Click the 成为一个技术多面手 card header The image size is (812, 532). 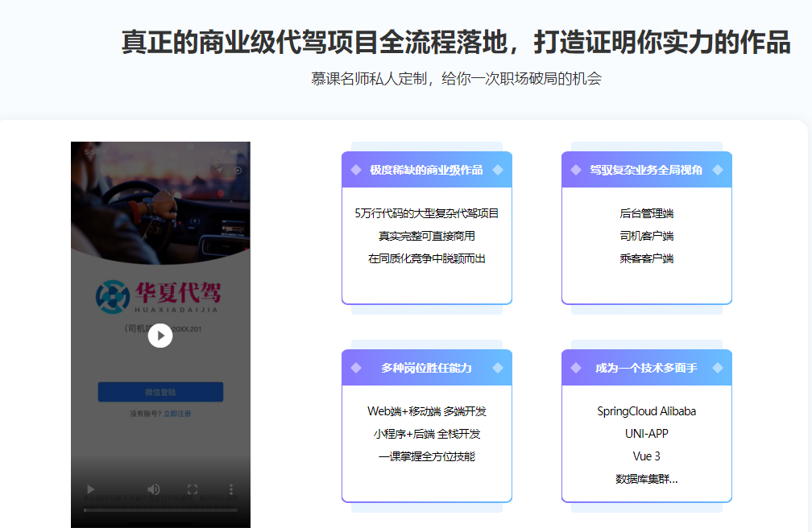[646, 368]
